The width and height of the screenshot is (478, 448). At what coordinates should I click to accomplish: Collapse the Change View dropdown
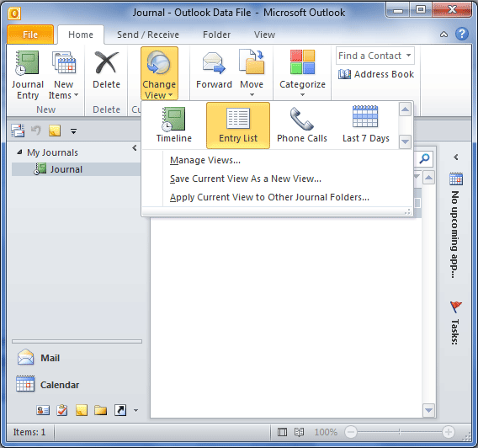tap(159, 73)
